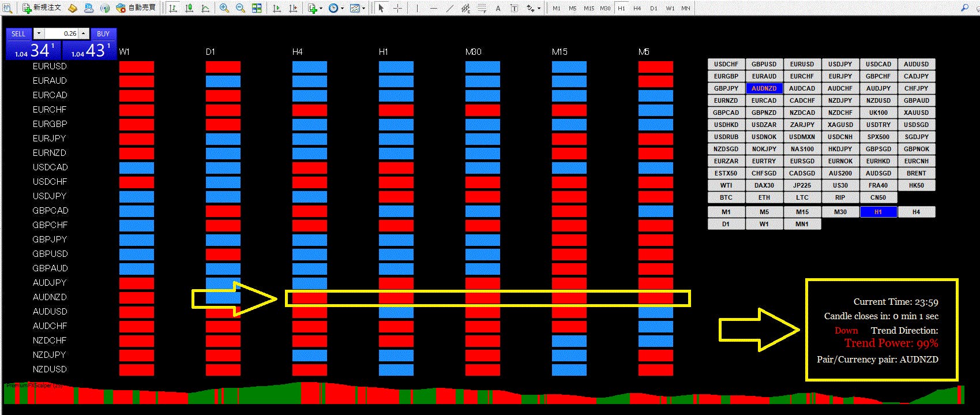Switch to candlestick chart icon
The width and height of the screenshot is (980, 415).
[189, 8]
